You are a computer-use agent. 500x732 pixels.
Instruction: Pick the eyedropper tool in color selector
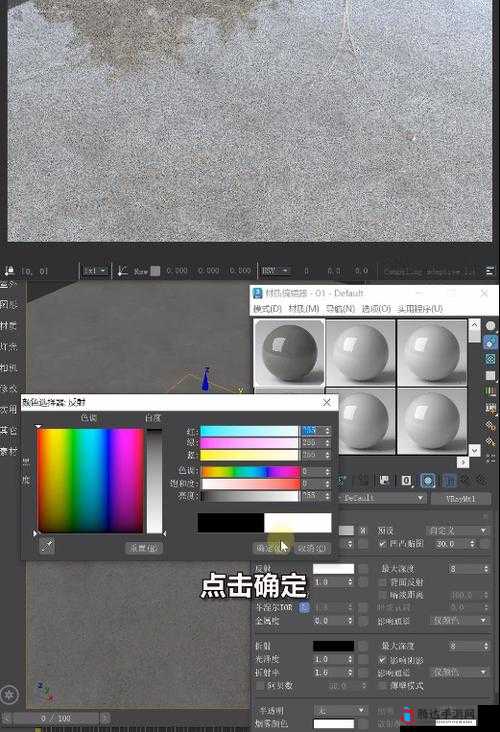pos(46,546)
